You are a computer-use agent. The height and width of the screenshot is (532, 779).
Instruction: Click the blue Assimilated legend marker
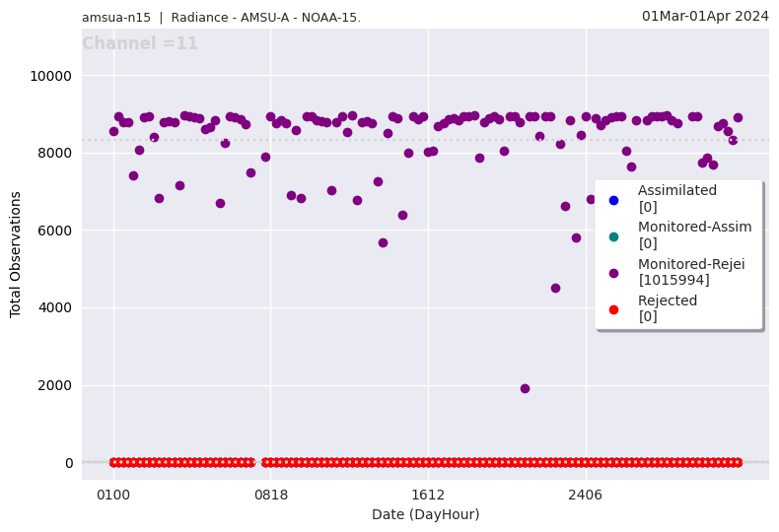coord(613,200)
